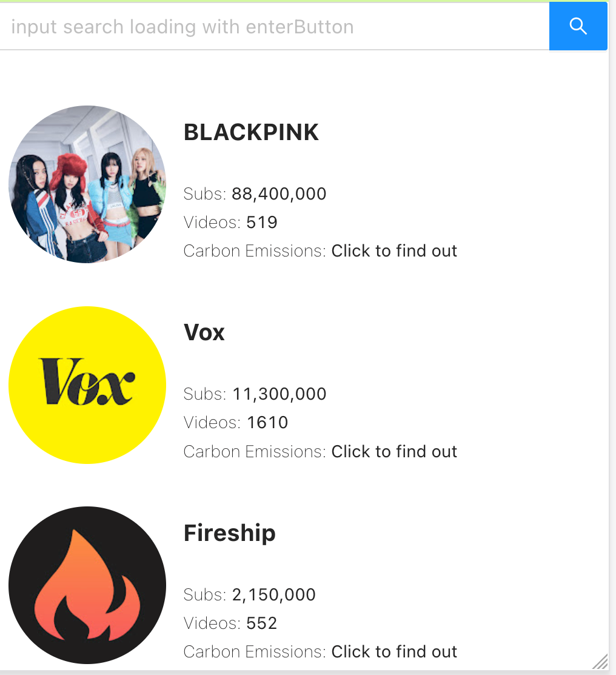Viewport: 616px width, 675px height.
Task: Click BLACKPINK subscriber count 88,400,000
Action: coord(279,193)
